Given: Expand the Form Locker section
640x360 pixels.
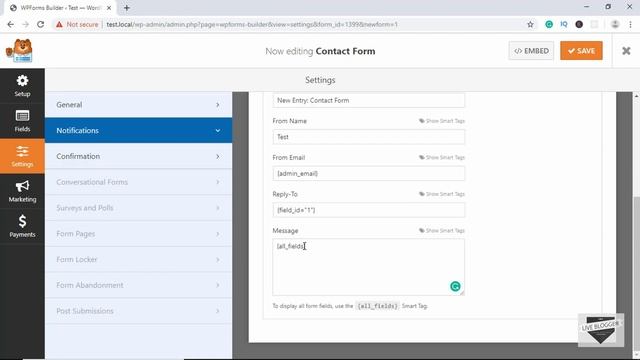Looking at the screenshot, I should 138,259.
